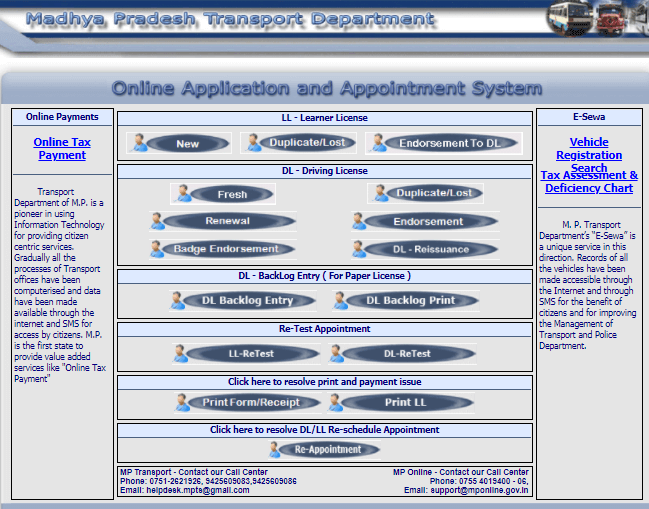Click Online Application and Appointment System heading
This screenshot has width=649, height=509.
[x=327, y=88]
